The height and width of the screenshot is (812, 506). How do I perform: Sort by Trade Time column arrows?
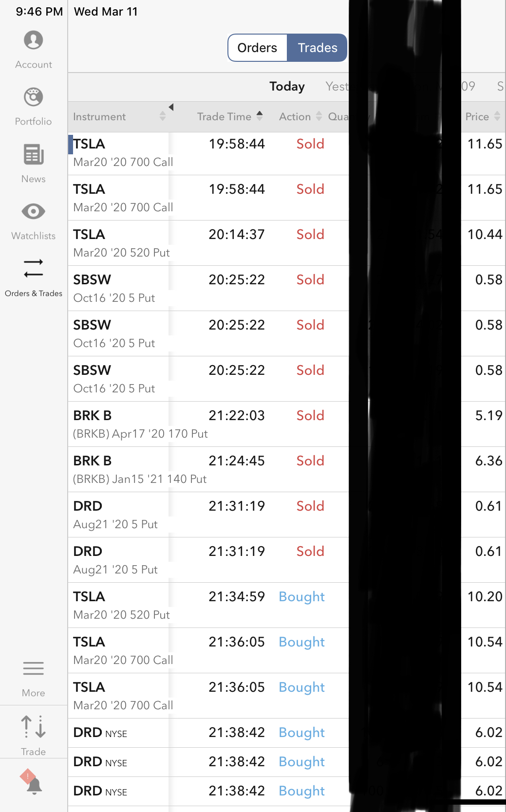pos(260,116)
